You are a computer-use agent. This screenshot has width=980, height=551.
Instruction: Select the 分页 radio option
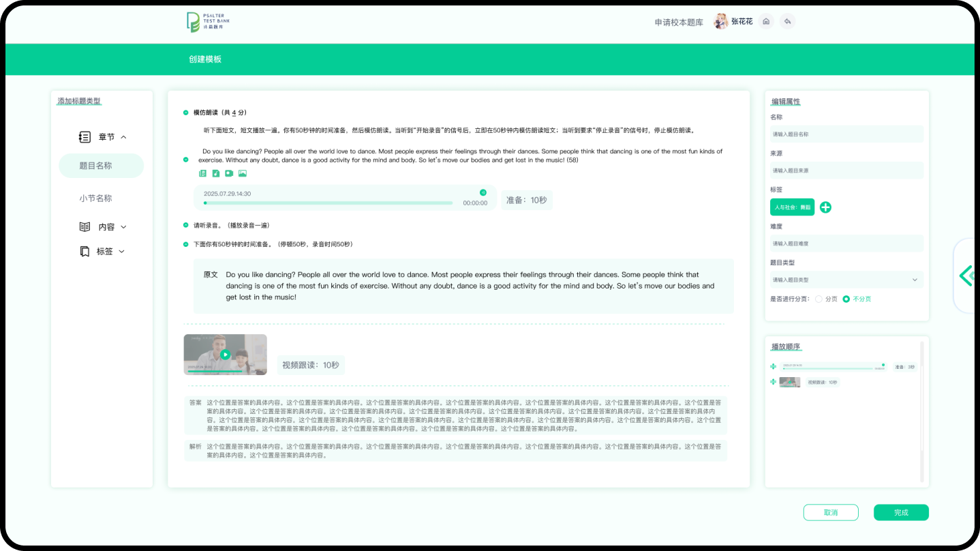[x=818, y=299]
